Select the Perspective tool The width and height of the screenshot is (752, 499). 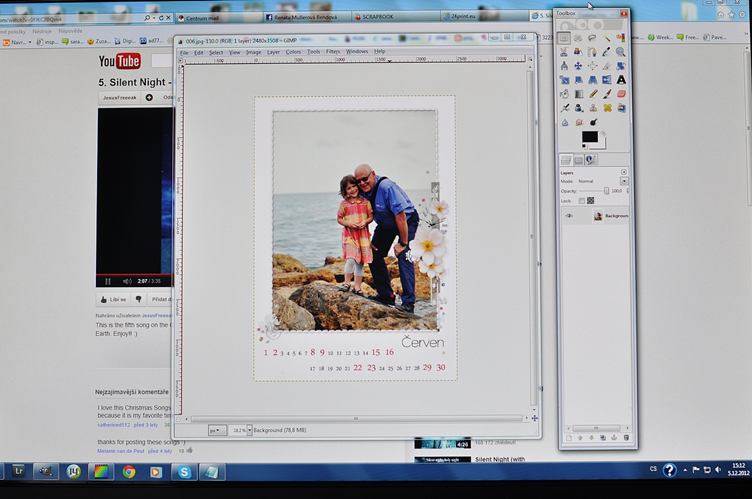pos(593,80)
